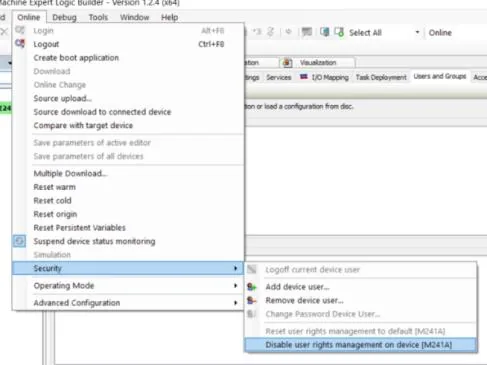This screenshot has width=487, height=365.
Task: Click the gray message-box toolbar icon
Action: click(x=307, y=32)
